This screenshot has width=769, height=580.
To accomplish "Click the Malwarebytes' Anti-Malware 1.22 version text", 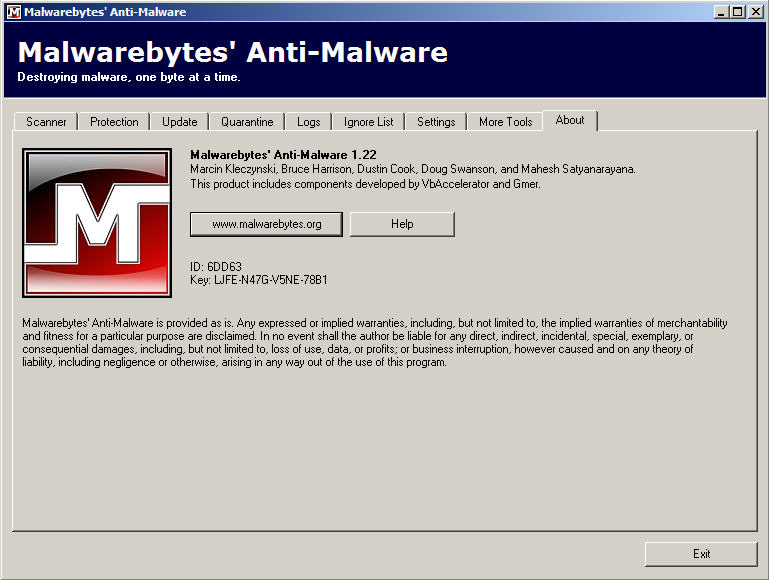I will [x=283, y=155].
